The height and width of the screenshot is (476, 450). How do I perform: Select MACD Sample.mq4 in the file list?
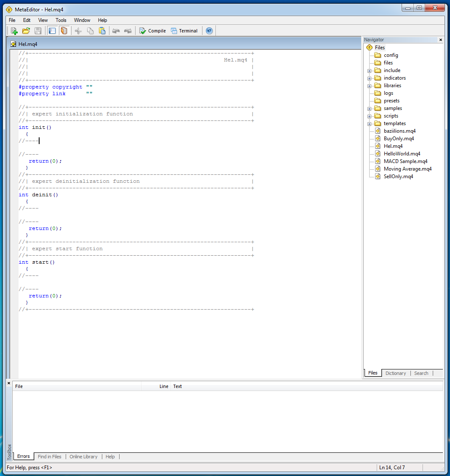pos(405,161)
